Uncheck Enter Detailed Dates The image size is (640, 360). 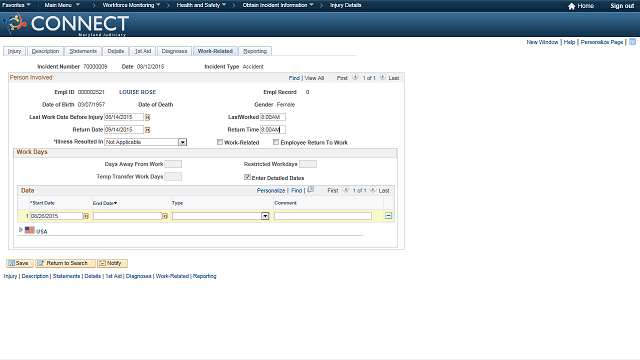(247, 177)
